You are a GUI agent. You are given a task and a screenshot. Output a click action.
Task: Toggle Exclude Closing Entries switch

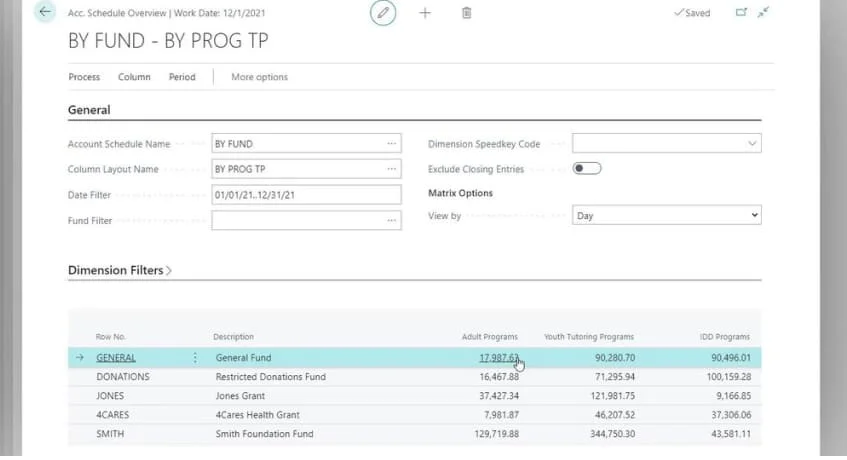tap(587, 169)
